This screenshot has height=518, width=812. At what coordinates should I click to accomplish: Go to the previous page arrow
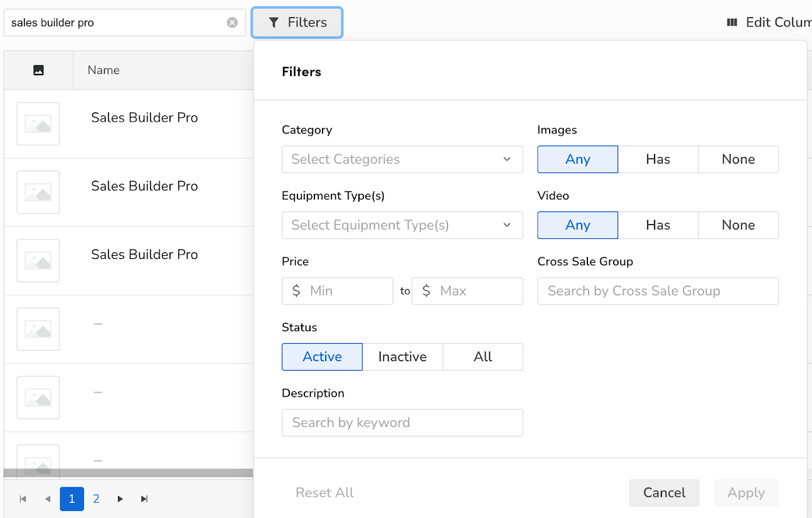click(x=48, y=499)
